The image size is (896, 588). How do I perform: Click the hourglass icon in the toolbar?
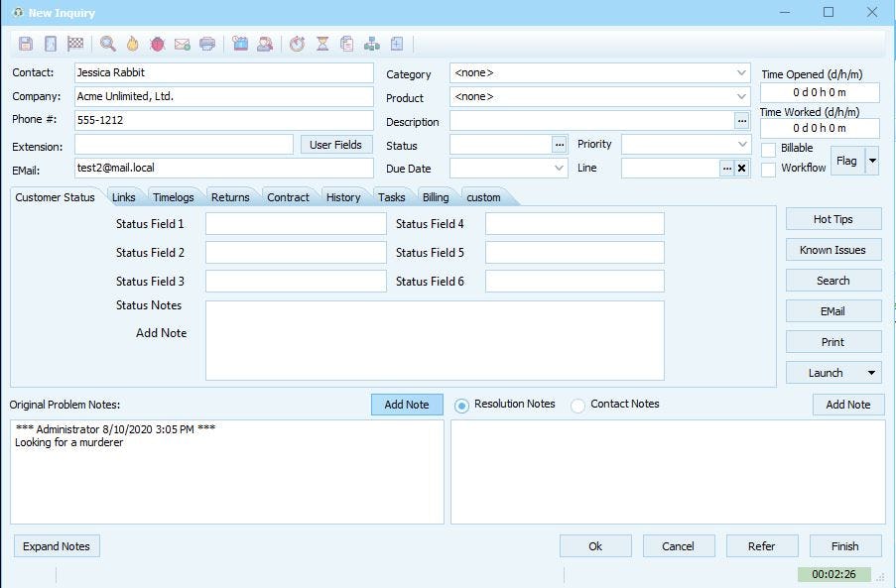pyautogui.click(x=320, y=44)
